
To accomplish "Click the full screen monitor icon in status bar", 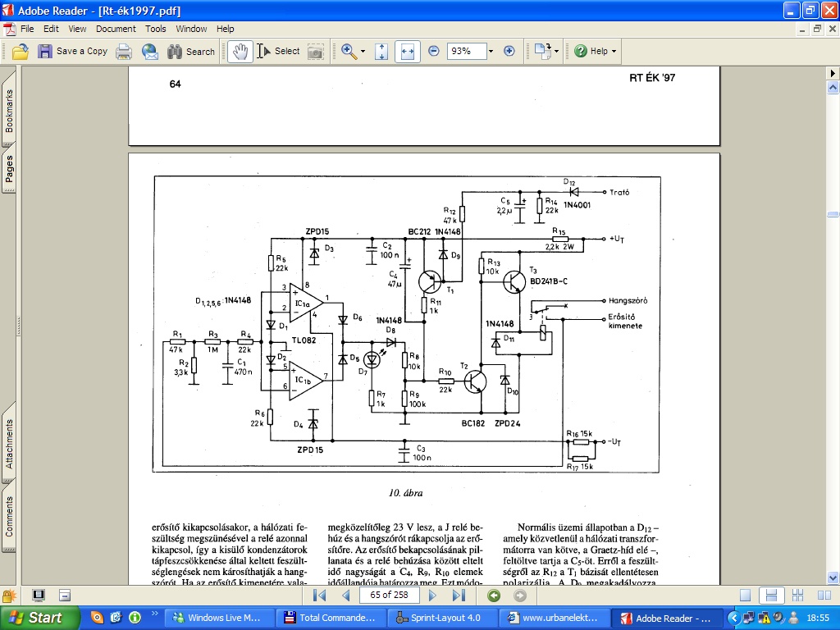I will pos(38,596).
